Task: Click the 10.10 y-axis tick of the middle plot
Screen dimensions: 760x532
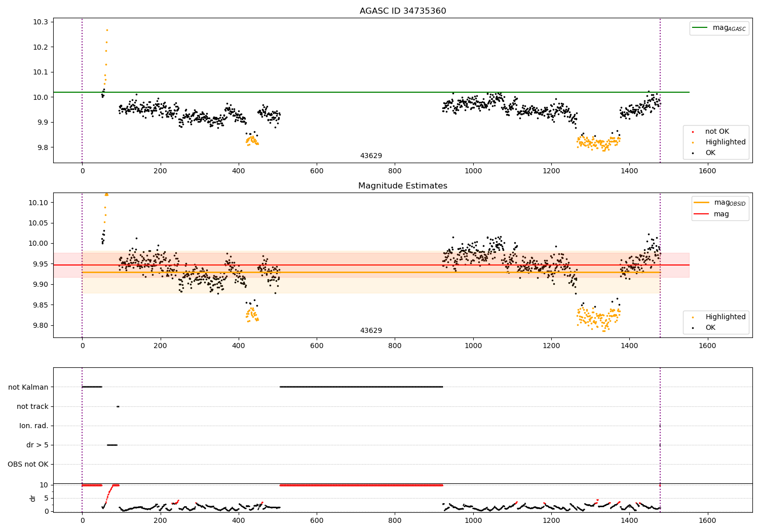Action: click(37, 203)
